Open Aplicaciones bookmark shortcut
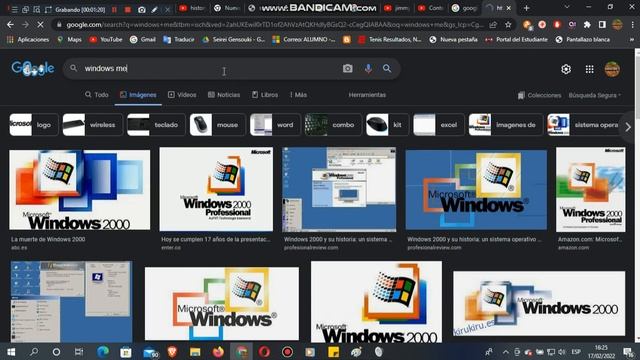The width and height of the screenshot is (640, 360). 28,40
